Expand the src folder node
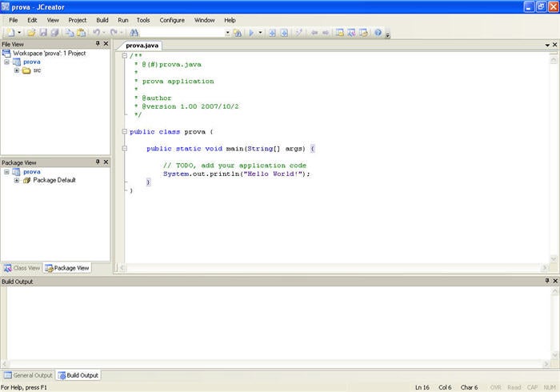Viewport: 560px width, 392px height. [x=17, y=70]
